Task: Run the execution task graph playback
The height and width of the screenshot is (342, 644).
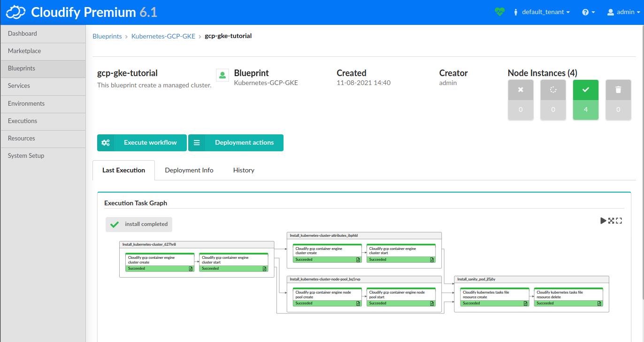Action: pos(603,220)
